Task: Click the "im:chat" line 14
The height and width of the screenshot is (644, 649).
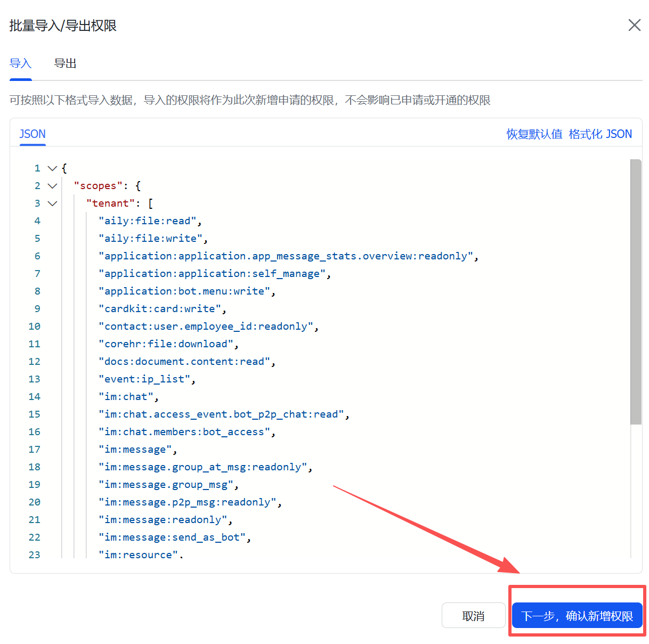Action: (128, 397)
